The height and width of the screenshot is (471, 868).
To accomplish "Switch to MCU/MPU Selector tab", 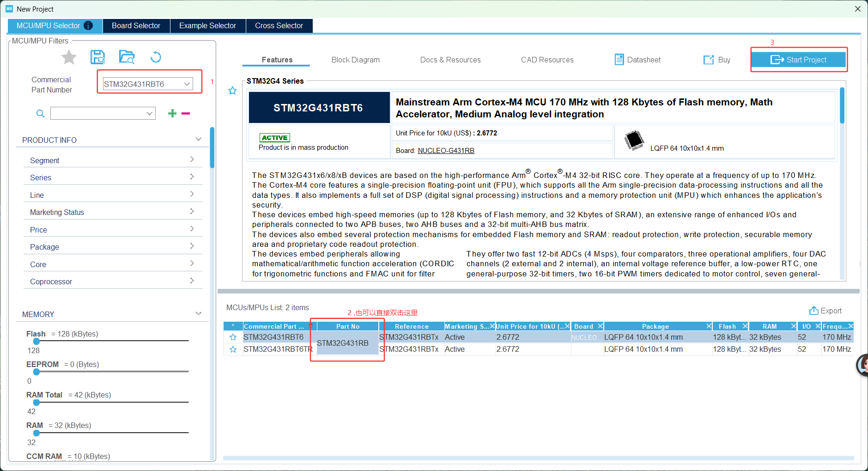I will pos(55,25).
